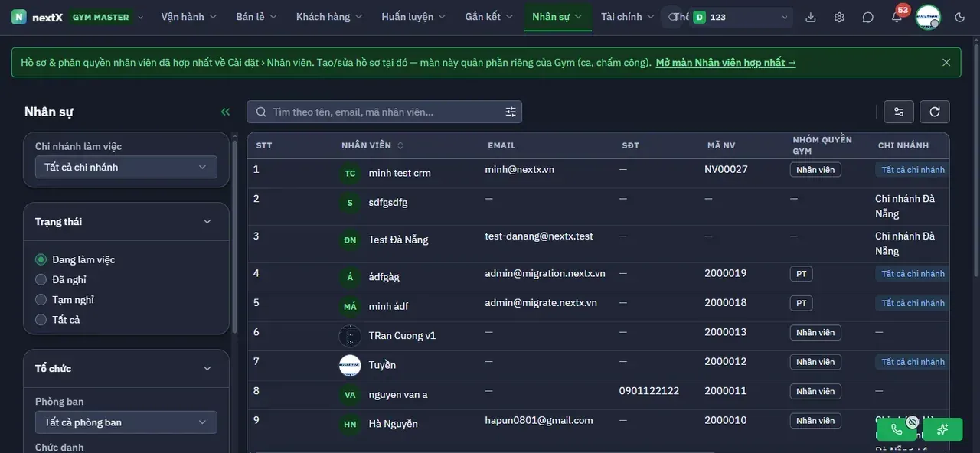
Task: Click phone number 0901122122
Action: pos(649,391)
